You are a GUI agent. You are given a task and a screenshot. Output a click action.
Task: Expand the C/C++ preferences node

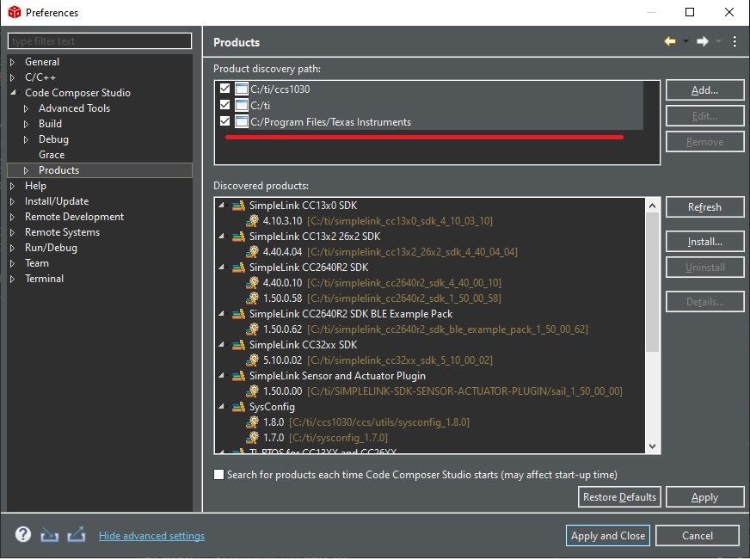[x=12, y=77]
